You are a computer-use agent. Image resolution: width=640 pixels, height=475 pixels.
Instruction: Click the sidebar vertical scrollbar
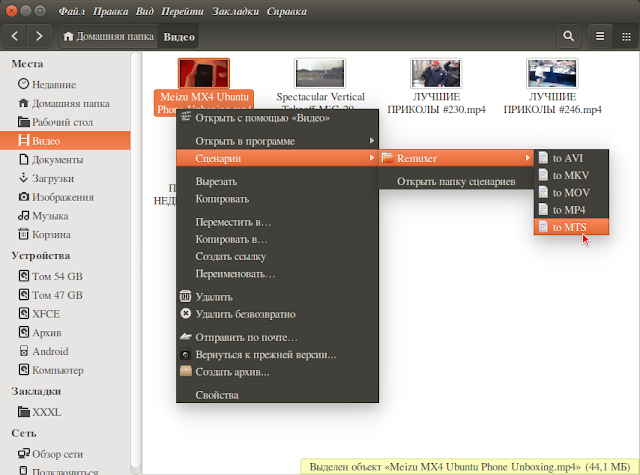136,261
